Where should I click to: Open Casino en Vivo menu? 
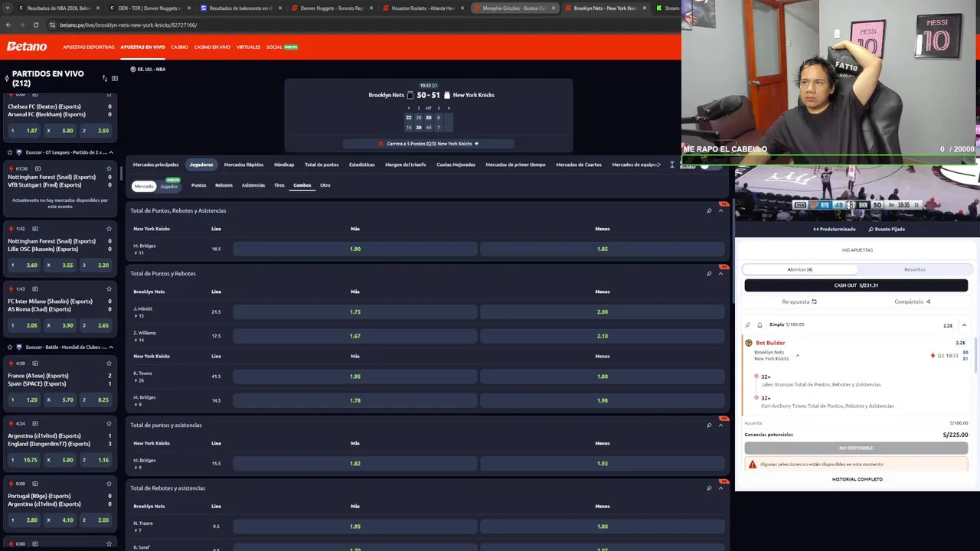(x=212, y=47)
